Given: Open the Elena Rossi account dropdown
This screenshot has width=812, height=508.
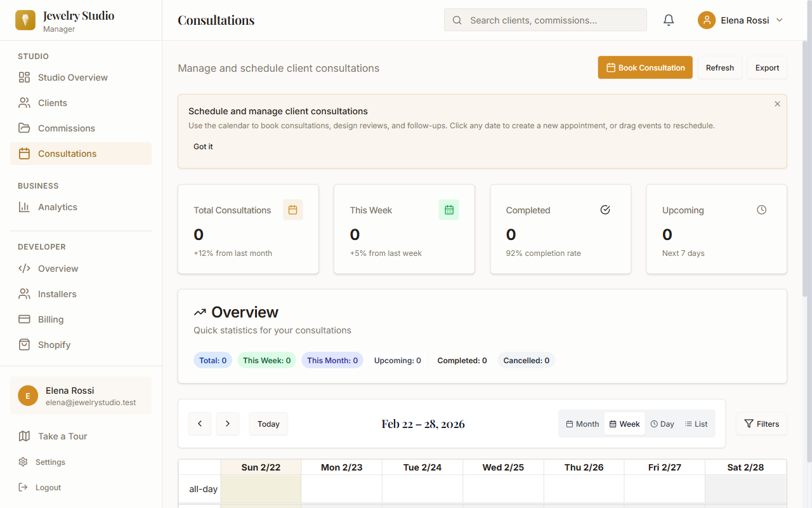Looking at the screenshot, I should pos(741,20).
